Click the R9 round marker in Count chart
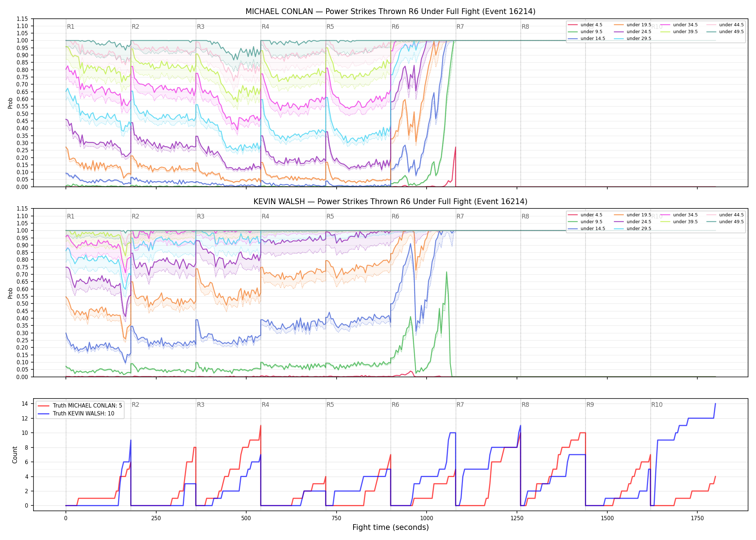This screenshot has width=756, height=540. pyautogui.click(x=590, y=405)
